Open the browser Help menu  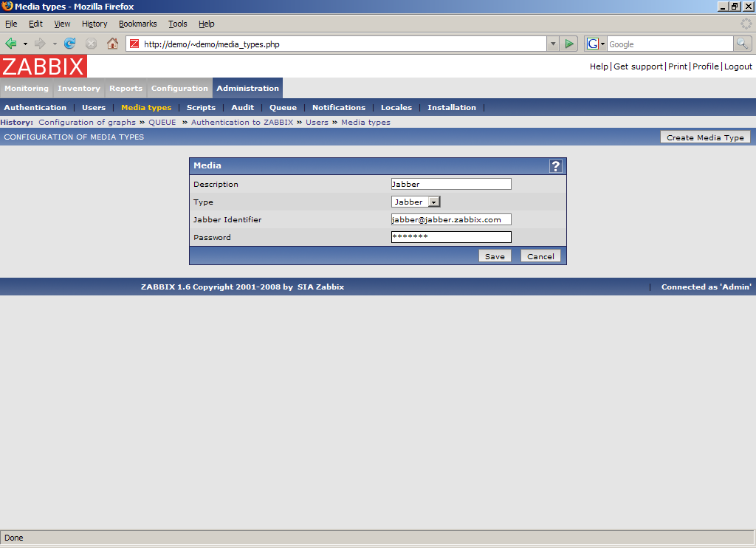pos(207,24)
